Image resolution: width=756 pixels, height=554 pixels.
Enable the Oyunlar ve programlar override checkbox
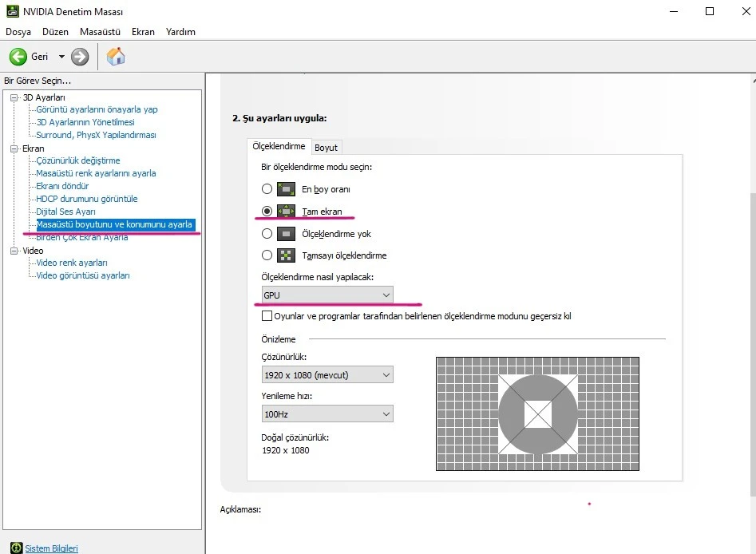coord(267,316)
